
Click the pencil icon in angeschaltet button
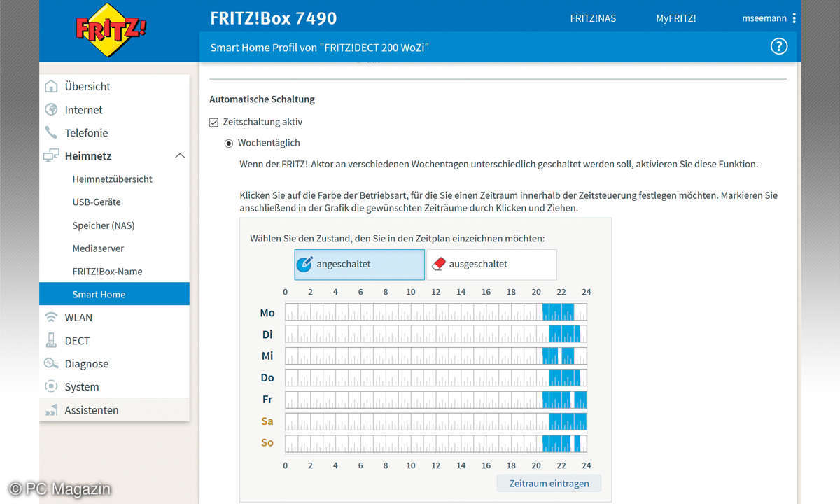(304, 264)
